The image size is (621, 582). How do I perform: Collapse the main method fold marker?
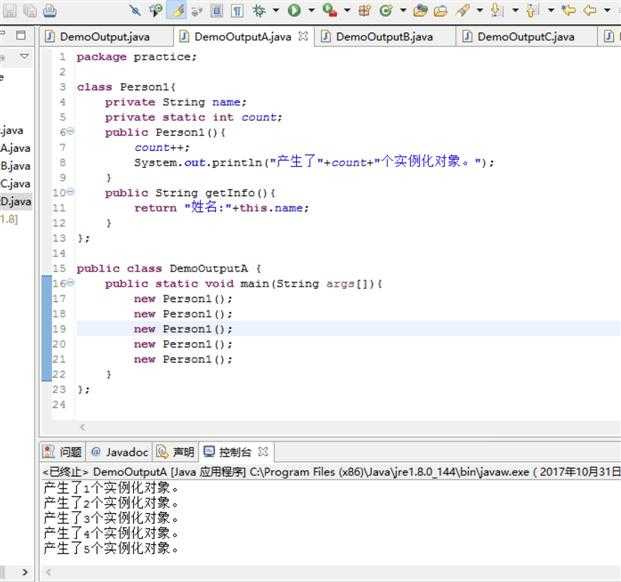(70, 283)
